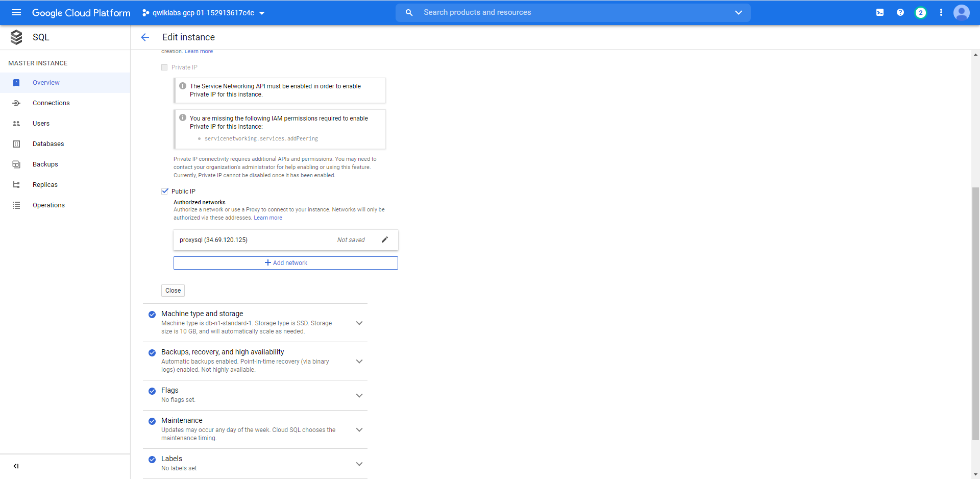Click the Close button
Screen dimensions: 980x479
pyautogui.click(x=173, y=291)
